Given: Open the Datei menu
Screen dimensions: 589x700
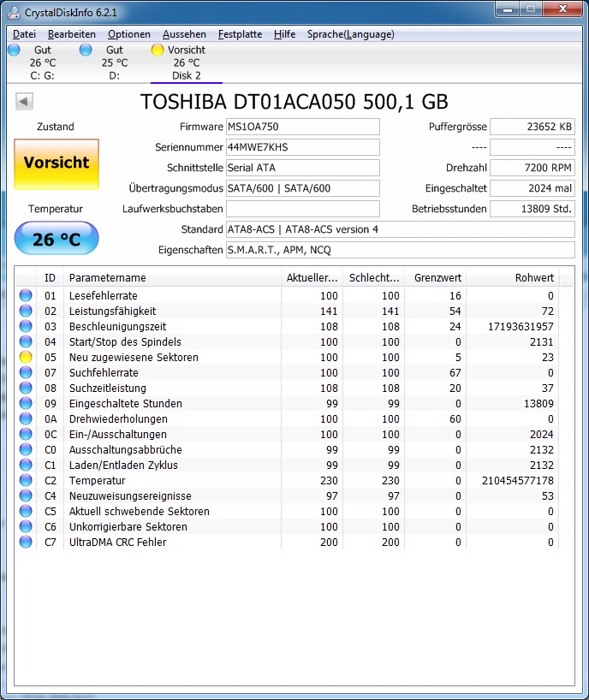Looking at the screenshot, I should point(24,34).
